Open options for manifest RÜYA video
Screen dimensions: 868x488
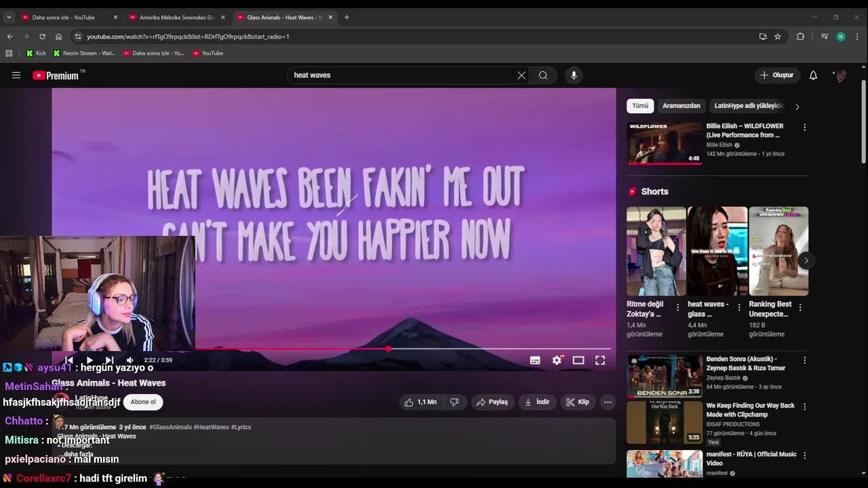coord(804,455)
